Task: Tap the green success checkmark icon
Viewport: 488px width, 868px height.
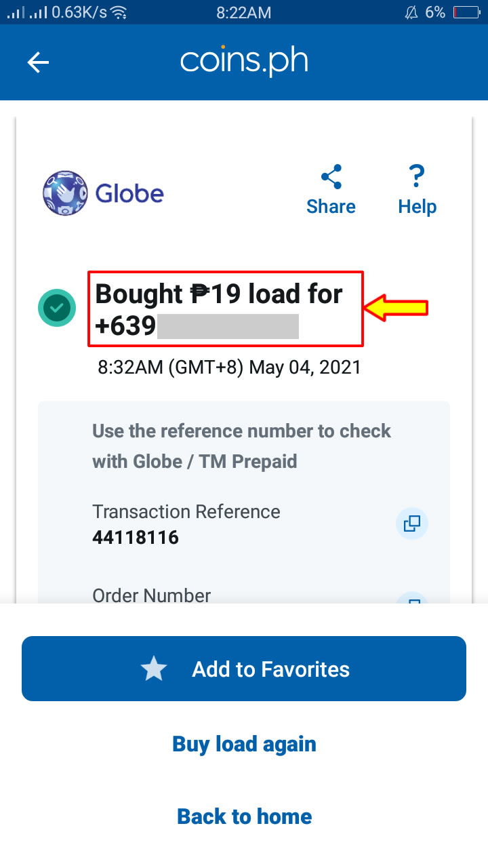Action: 57,308
